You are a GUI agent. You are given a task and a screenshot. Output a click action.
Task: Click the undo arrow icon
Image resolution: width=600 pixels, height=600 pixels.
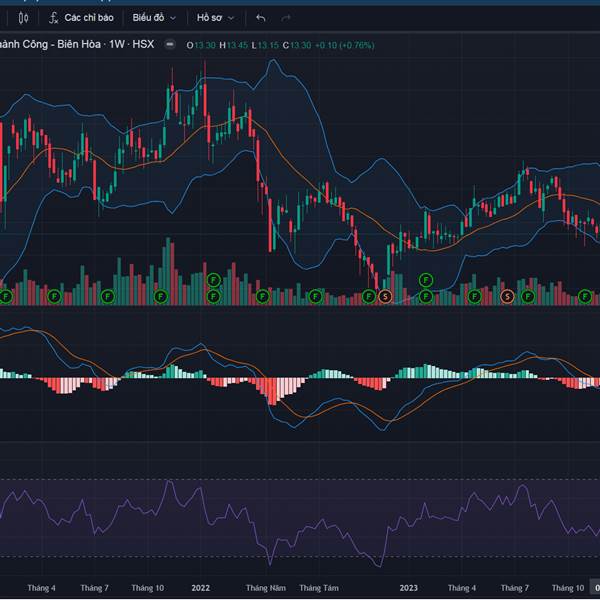point(261,18)
